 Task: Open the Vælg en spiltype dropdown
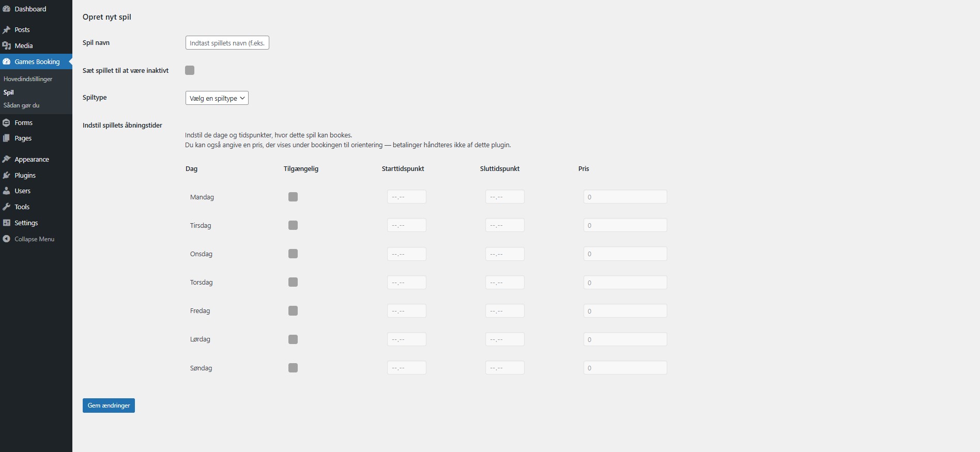click(217, 98)
